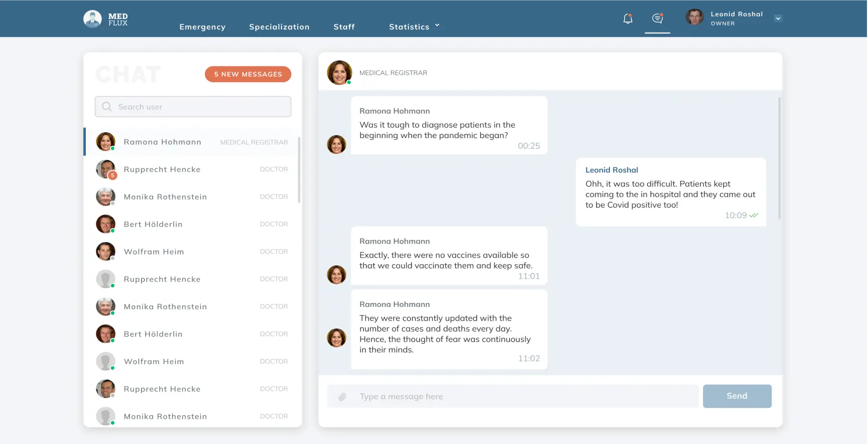Click the read receipt checkmarks on Leonid's message

pyautogui.click(x=753, y=215)
